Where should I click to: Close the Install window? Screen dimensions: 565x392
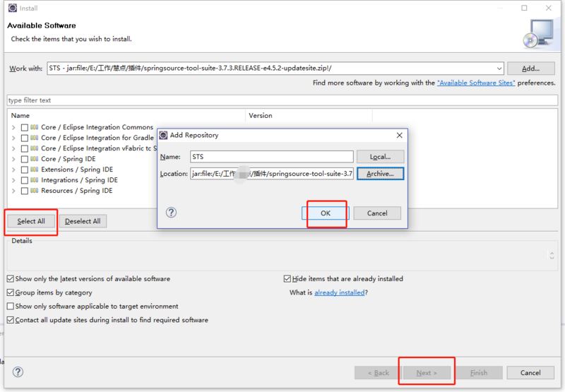[x=549, y=8]
